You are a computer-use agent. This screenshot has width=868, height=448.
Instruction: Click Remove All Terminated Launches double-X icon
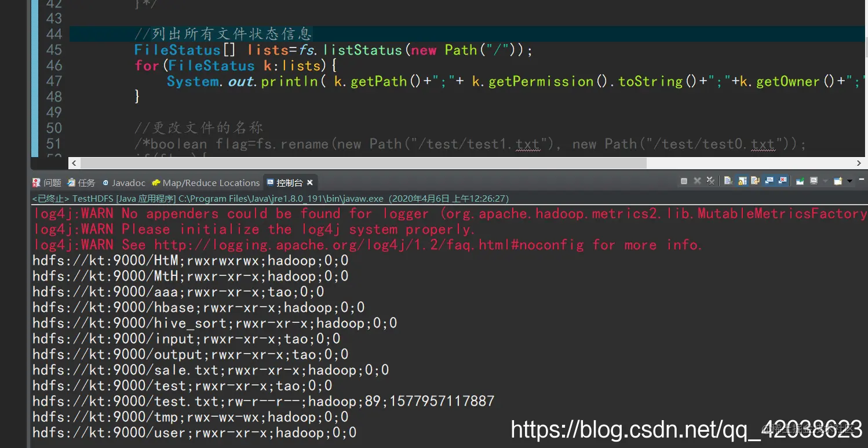click(x=711, y=181)
